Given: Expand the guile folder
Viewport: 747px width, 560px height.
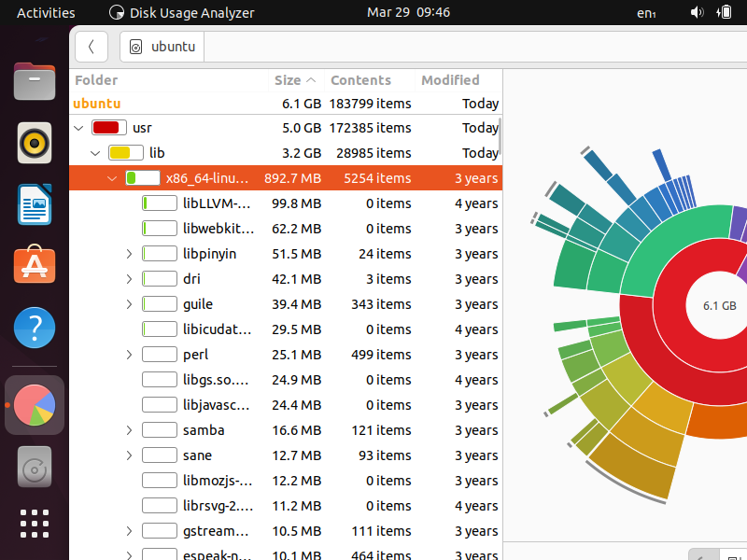Looking at the screenshot, I should coord(129,304).
